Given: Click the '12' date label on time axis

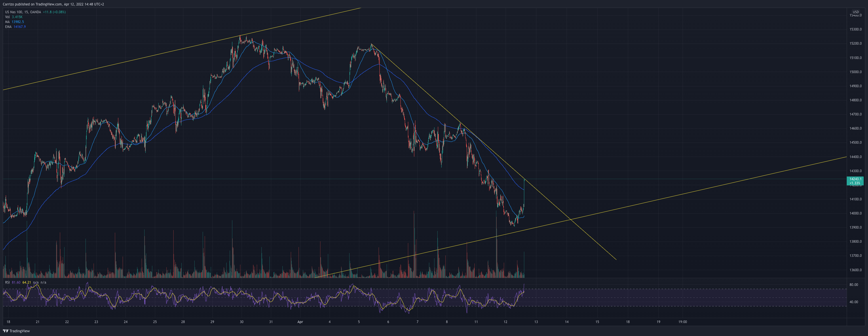Looking at the screenshot, I should 506,322.
